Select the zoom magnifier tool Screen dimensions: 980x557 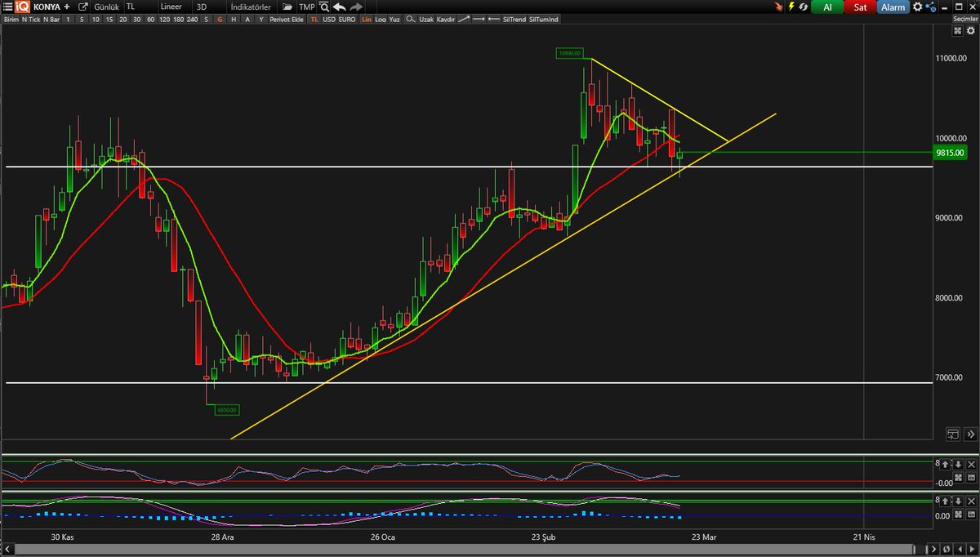(x=411, y=18)
